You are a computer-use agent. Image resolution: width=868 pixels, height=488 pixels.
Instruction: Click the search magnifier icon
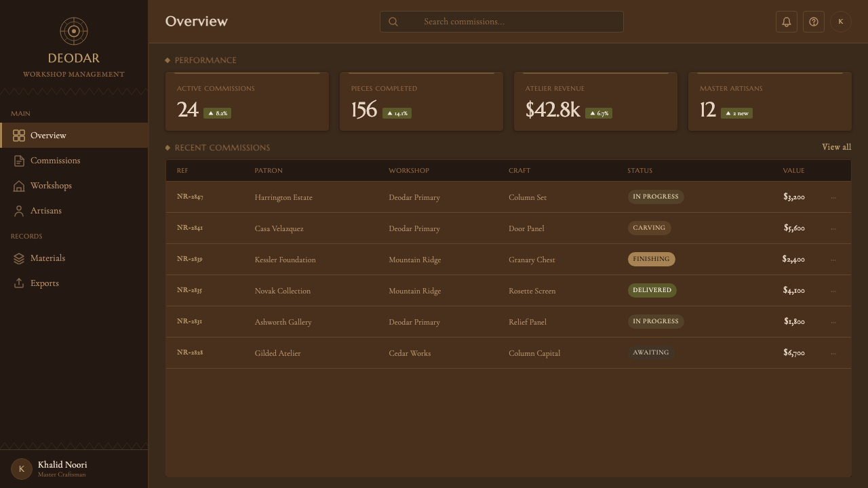(393, 22)
